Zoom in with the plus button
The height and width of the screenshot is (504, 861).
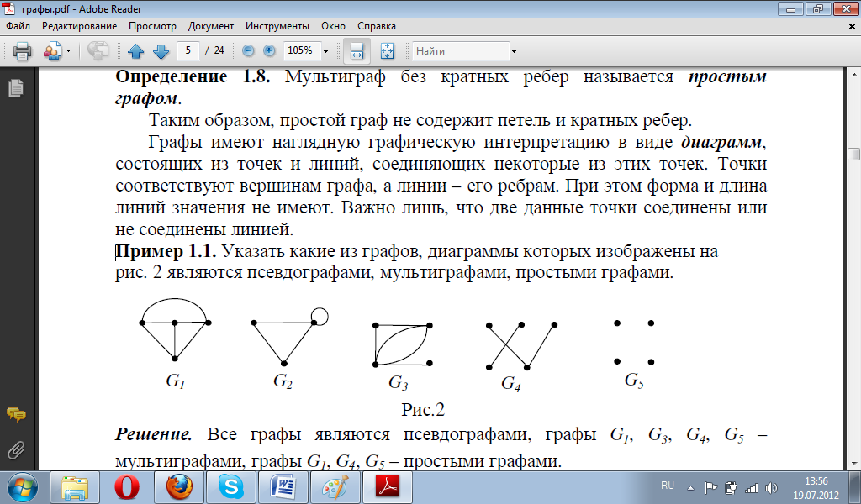click(269, 50)
